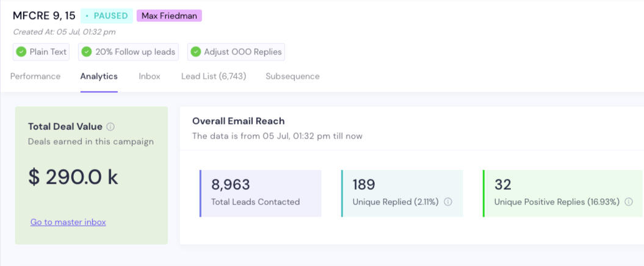The height and width of the screenshot is (266, 644).
Task: Select the 189 Unique Replied stat card
Action: pyautogui.click(x=402, y=193)
